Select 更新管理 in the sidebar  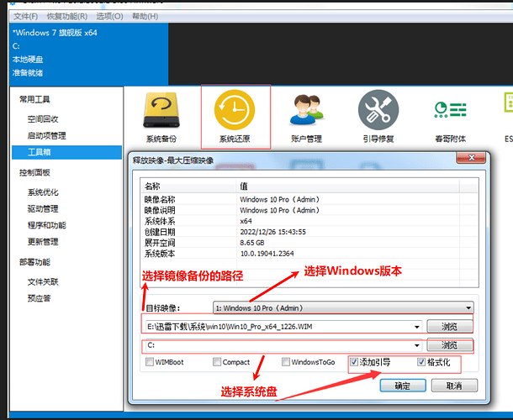point(43,242)
